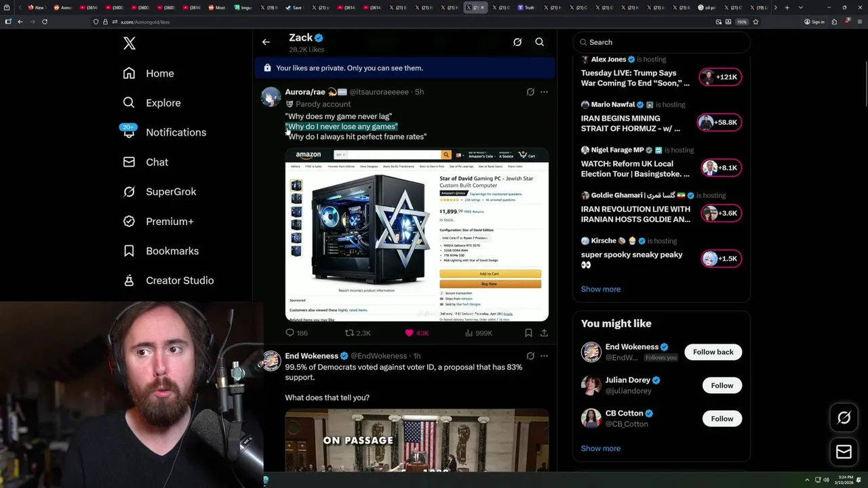Open browser application menu

(859, 22)
